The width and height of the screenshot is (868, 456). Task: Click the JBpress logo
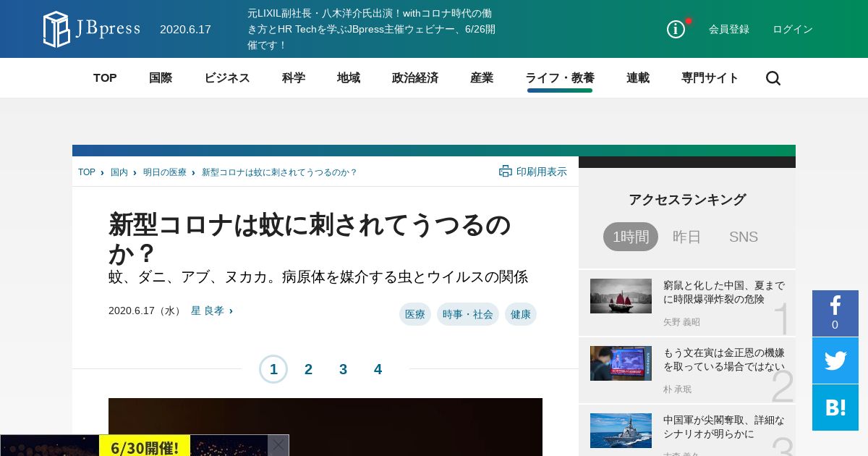pyautogui.click(x=91, y=29)
